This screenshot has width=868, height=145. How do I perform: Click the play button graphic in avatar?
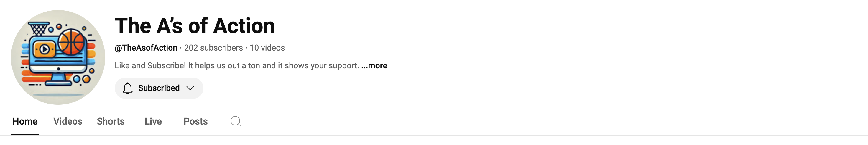pos(45,50)
